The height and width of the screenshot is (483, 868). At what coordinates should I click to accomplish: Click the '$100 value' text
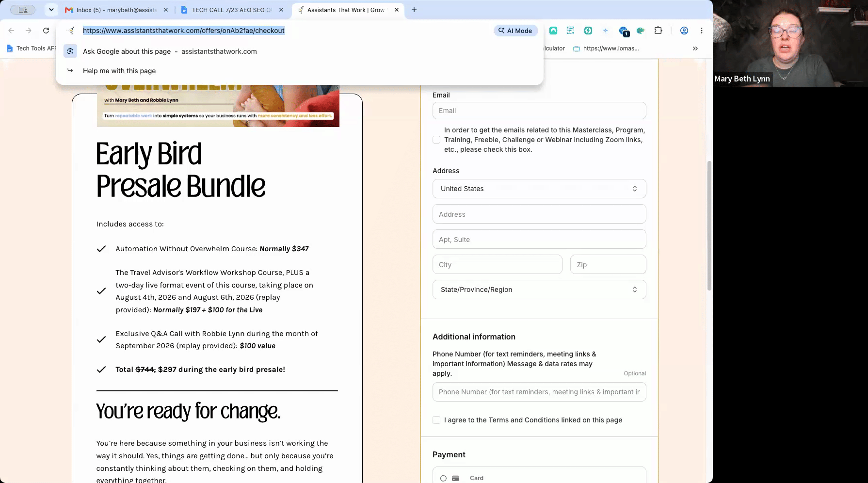coord(257,346)
